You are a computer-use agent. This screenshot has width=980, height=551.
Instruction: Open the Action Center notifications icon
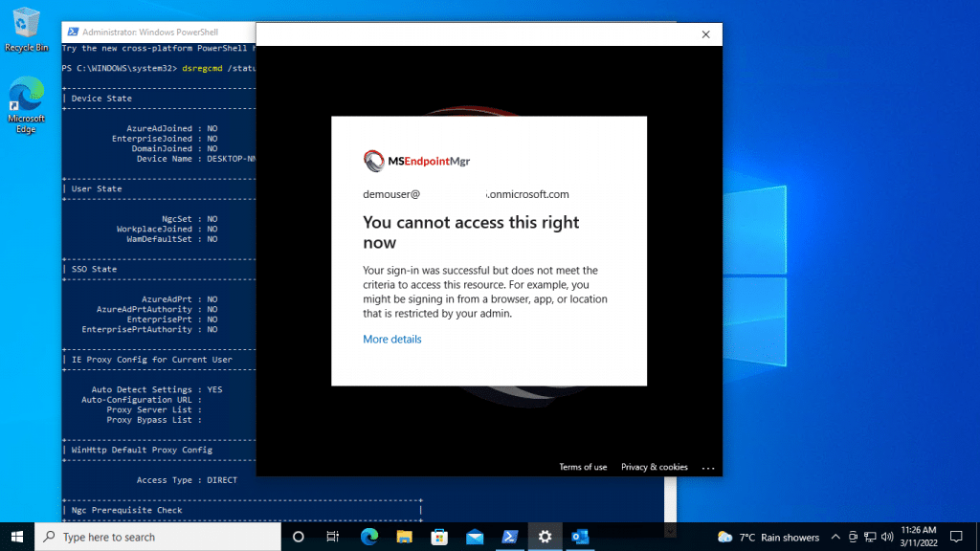pos(956,537)
